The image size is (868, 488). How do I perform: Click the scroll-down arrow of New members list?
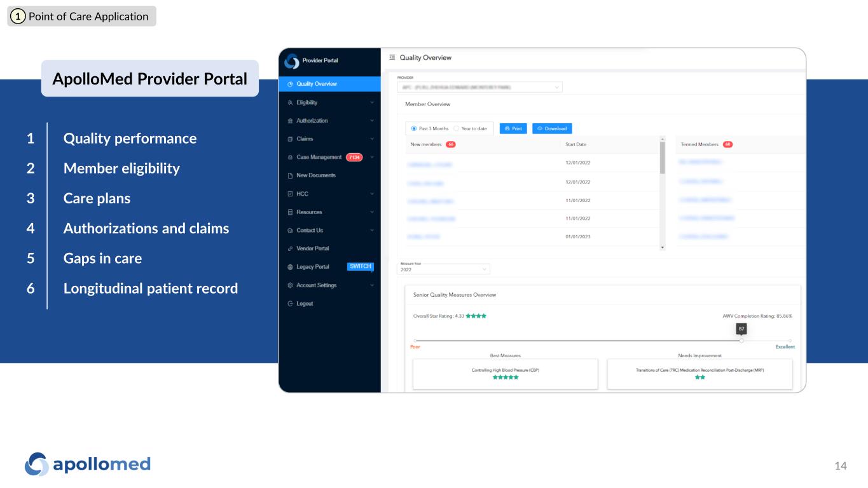(x=662, y=247)
